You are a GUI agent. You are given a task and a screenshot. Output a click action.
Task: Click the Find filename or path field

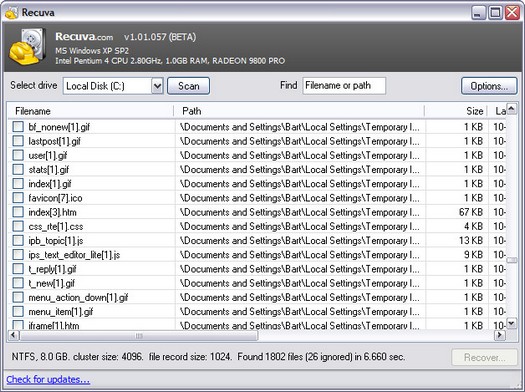(344, 86)
